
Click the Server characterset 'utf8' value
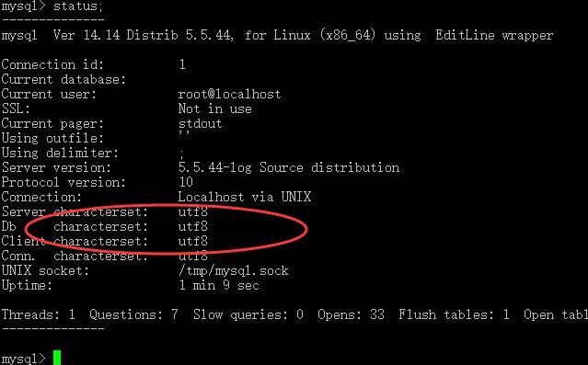coord(192,211)
